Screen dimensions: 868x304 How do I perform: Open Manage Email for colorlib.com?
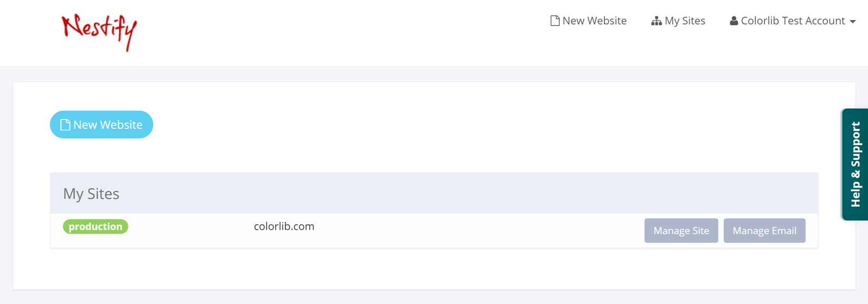(x=764, y=231)
